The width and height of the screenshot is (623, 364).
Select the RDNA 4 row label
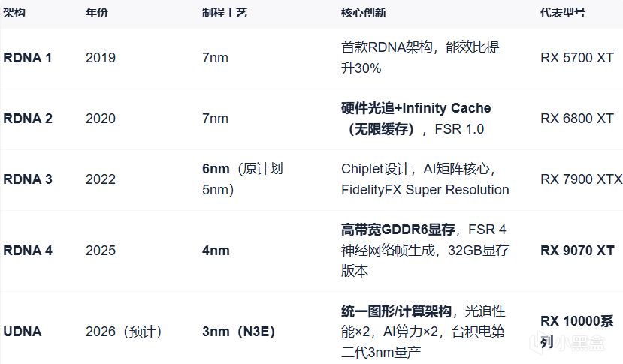tap(28, 251)
